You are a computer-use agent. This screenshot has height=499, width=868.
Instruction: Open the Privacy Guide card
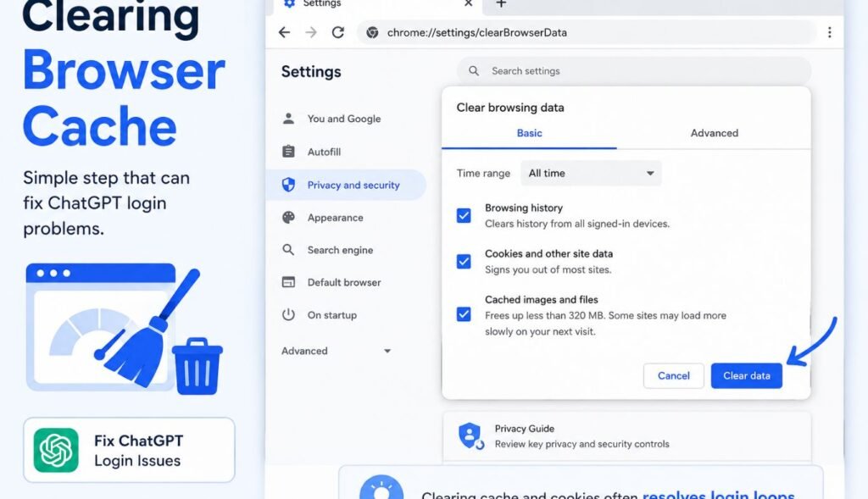(627, 436)
